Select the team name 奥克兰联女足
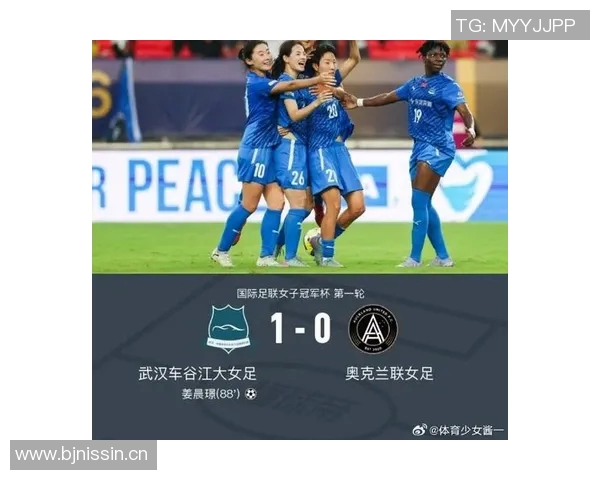Screen dimensions: 600x480 pos(389,374)
